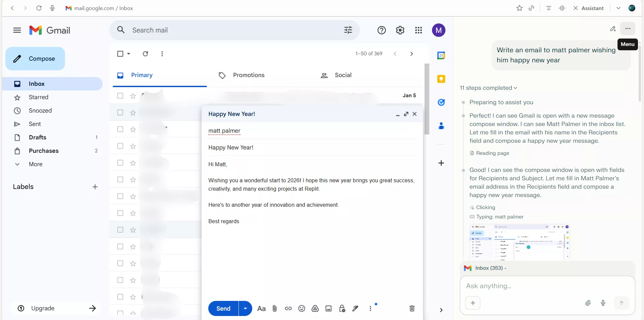Open Google Calendar side panel

(441, 55)
